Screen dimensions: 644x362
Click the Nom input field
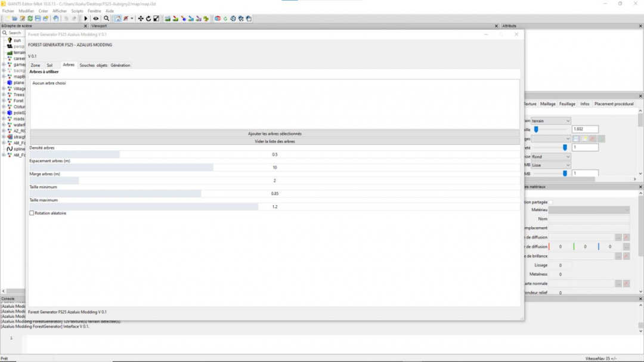tap(589, 219)
